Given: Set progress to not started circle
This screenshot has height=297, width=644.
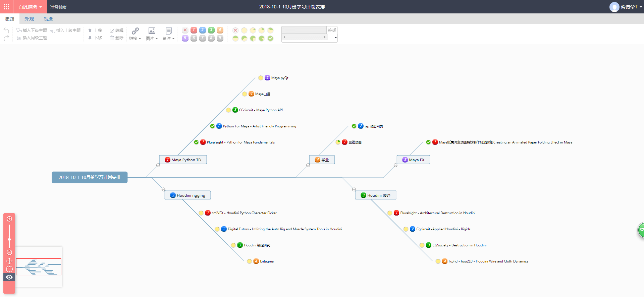Looking at the screenshot, I should (x=244, y=30).
